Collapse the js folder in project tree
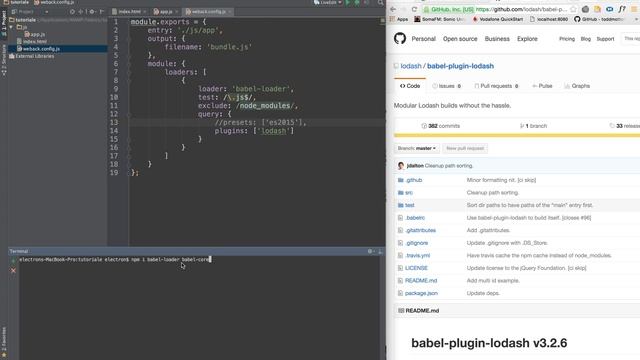 [11, 27]
